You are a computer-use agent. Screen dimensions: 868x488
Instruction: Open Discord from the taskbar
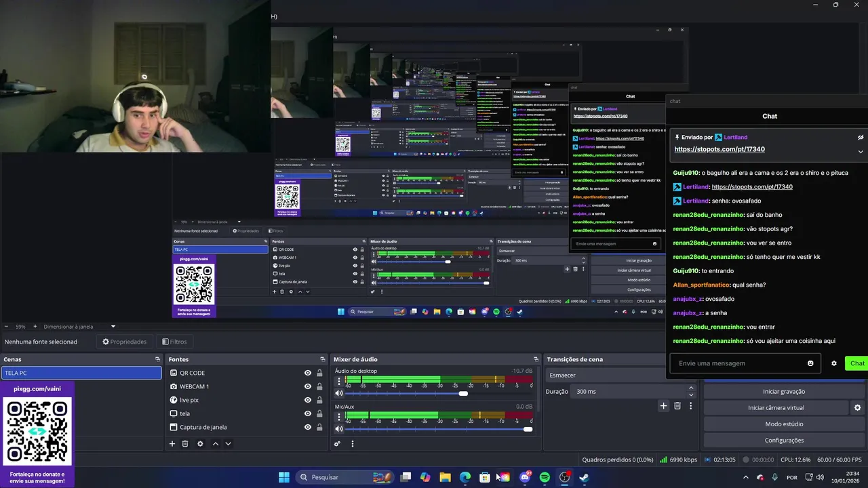point(525,477)
